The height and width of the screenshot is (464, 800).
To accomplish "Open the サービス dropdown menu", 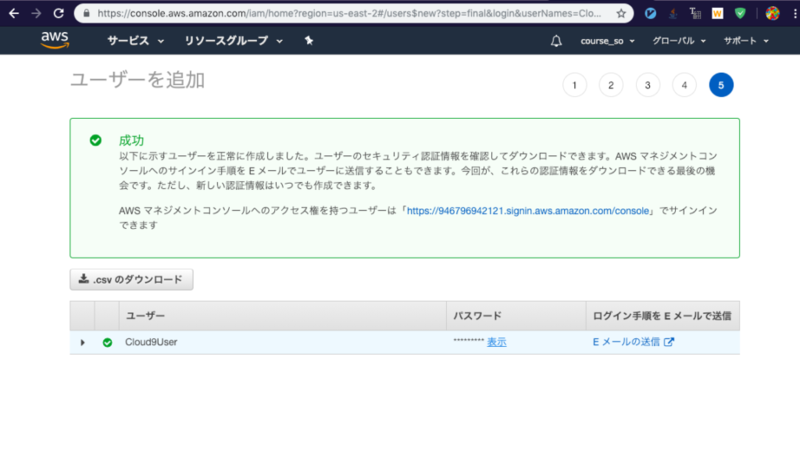I will tap(136, 41).
